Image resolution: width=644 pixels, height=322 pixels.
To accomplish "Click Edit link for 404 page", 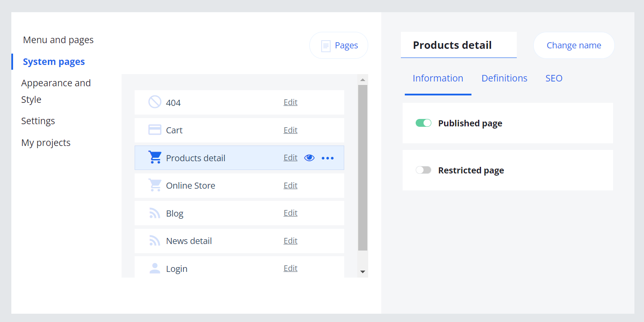I will (291, 102).
